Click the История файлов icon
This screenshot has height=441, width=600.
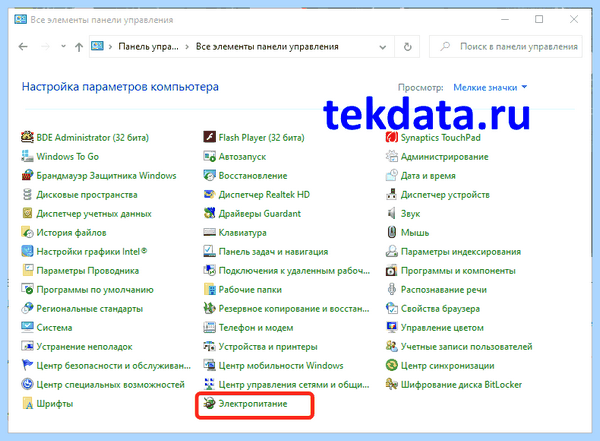pos(27,232)
